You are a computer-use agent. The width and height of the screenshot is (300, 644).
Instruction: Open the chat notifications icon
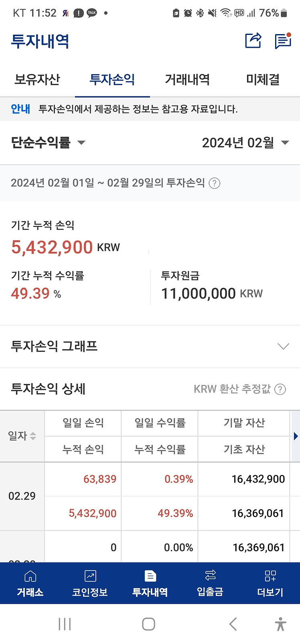(x=283, y=41)
